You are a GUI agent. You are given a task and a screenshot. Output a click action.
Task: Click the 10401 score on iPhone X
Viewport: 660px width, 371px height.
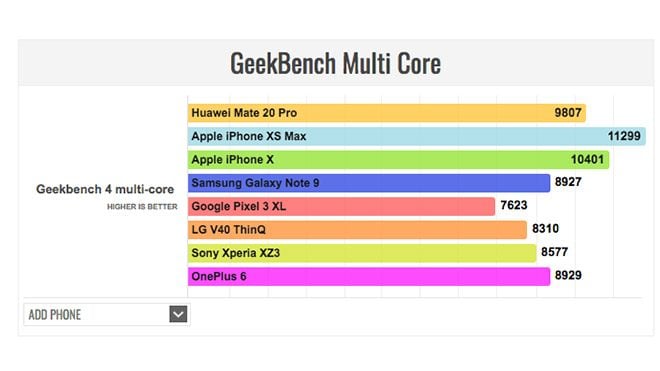(587, 160)
